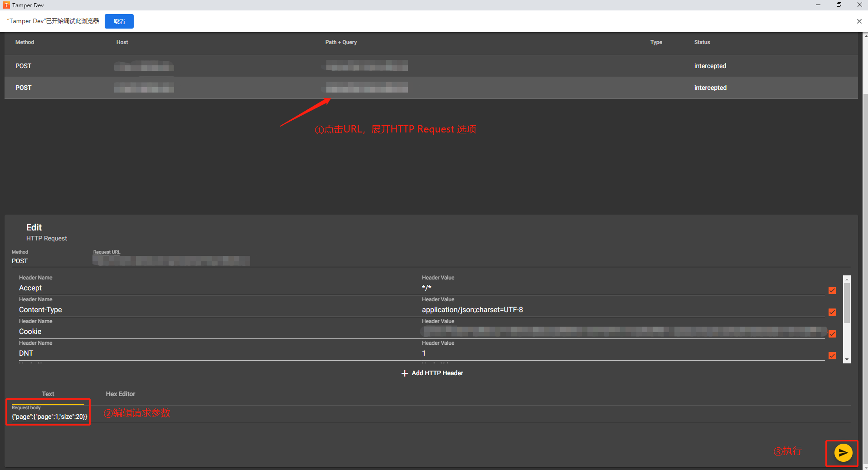Add a new HTTP header

tap(432, 373)
